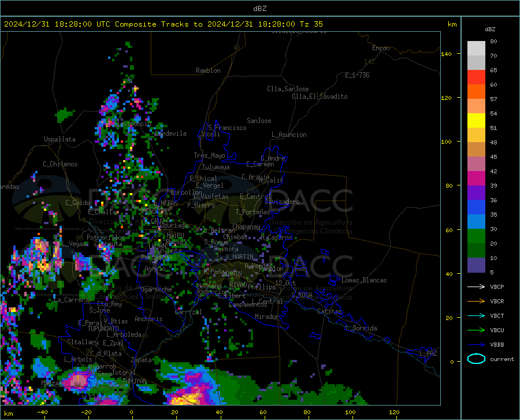Click the white VBCP arrow legend icon
520x420 pixels.
pos(476,287)
